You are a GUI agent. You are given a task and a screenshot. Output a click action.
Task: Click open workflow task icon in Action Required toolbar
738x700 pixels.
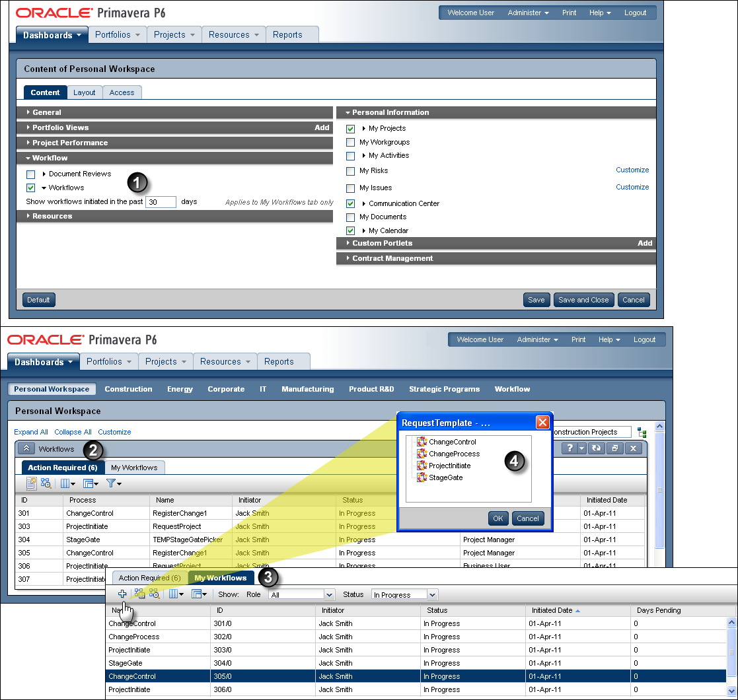point(32,483)
